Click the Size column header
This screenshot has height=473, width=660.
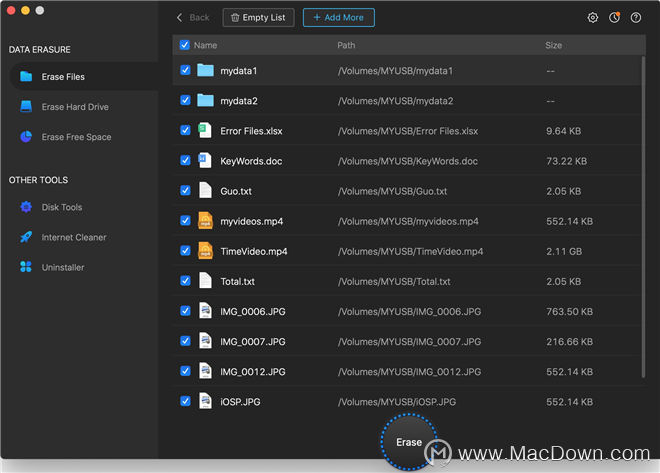(554, 45)
